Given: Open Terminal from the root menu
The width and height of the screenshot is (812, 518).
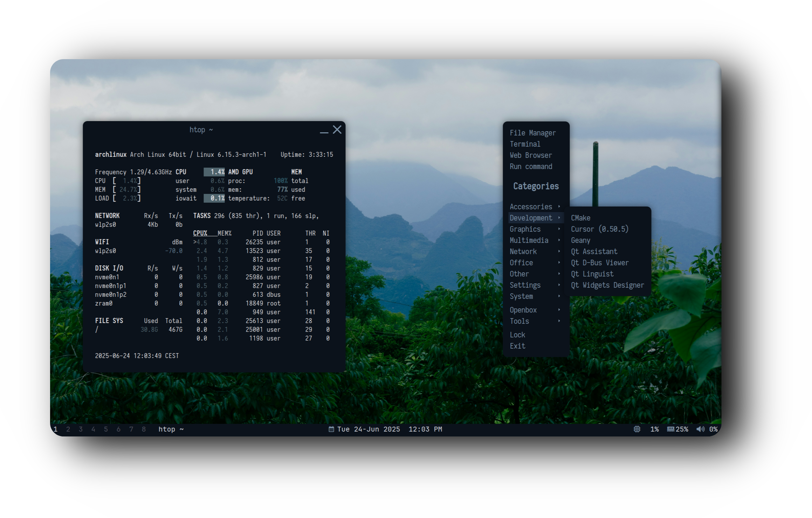Looking at the screenshot, I should 525,144.
